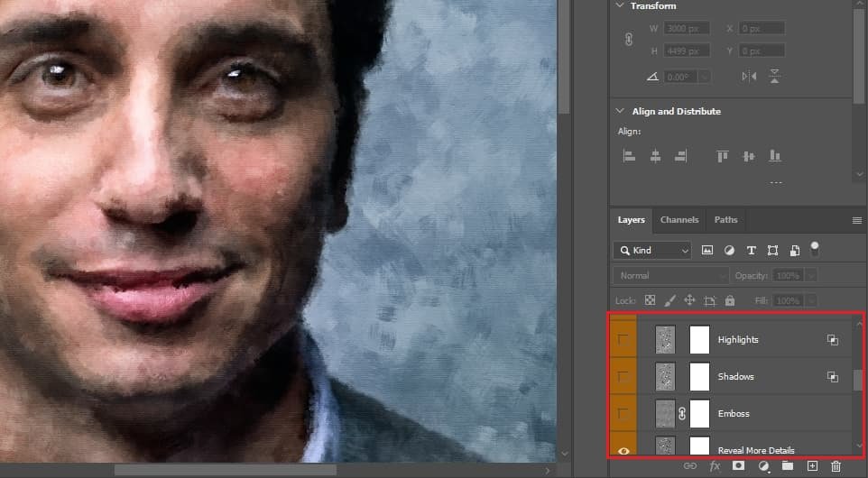Screen dimensions: 868x478
Task: Create a new layer with plus icon
Action: pyautogui.click(x=812, y=466)
